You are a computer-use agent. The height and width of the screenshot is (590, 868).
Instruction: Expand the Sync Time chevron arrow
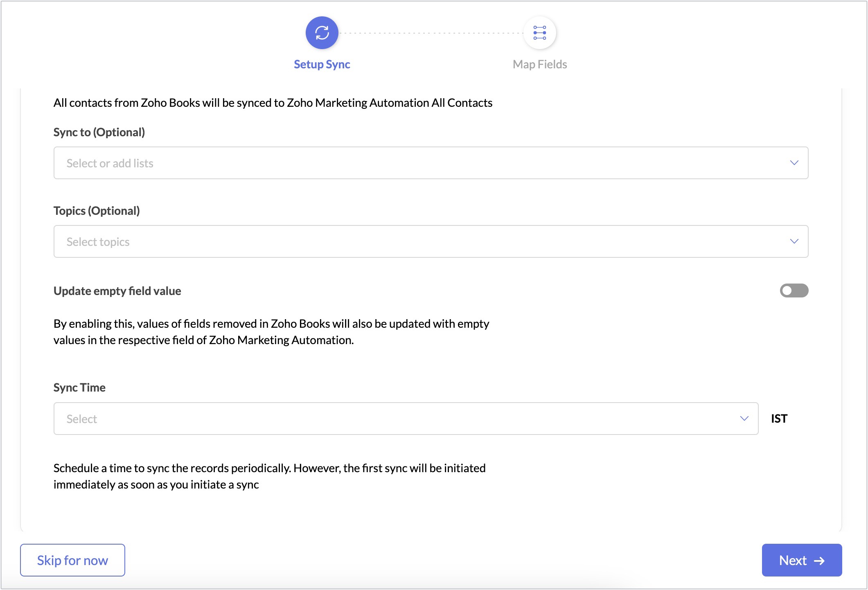[744, 419]
